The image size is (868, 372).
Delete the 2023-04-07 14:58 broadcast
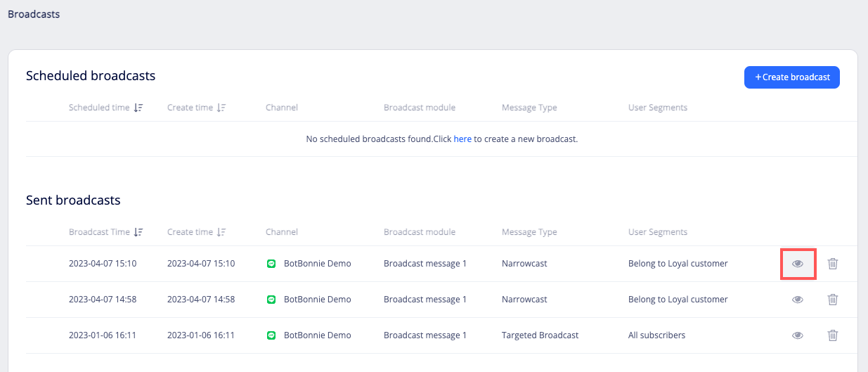(833, 300)
